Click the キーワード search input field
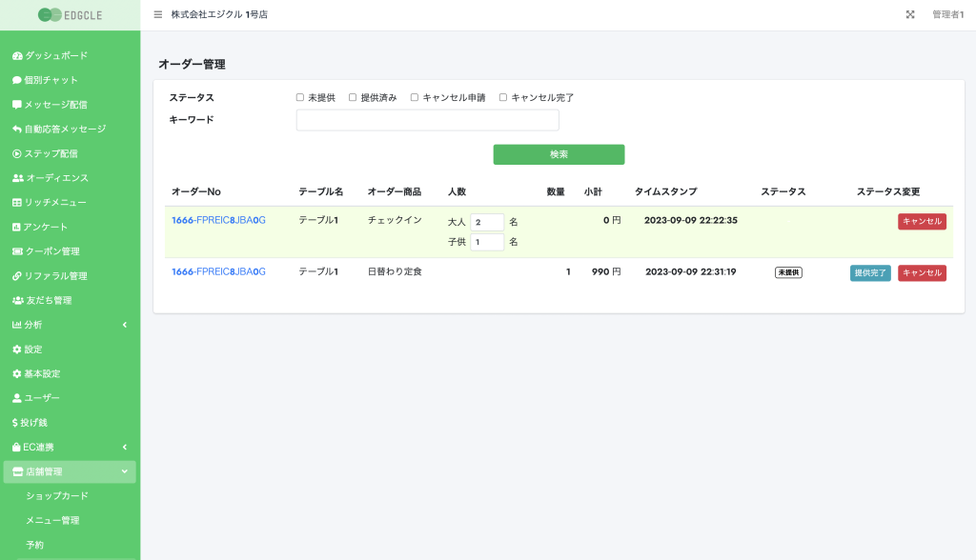976x560 pixels. coord(428,120)
